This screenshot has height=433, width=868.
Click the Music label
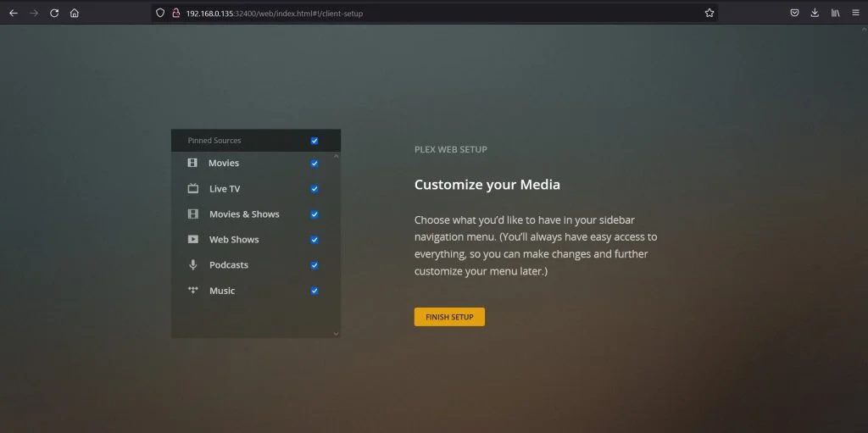tap(222, 291)
